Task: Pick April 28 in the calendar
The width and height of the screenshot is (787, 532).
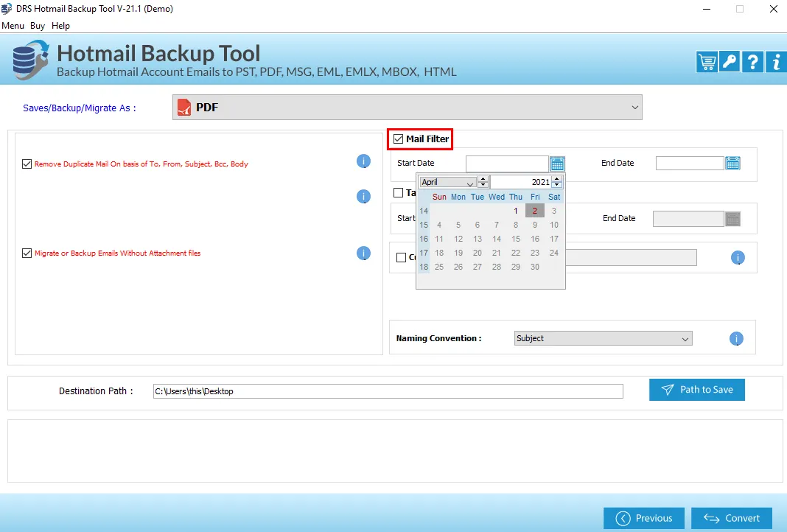Action: pyautogui.click(x=497, y=267)
